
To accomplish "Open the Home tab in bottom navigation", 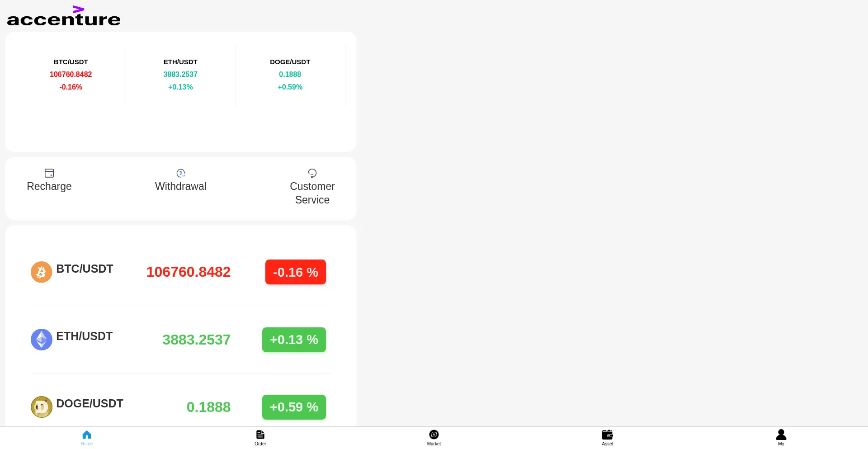I will [x=87, y=437].
